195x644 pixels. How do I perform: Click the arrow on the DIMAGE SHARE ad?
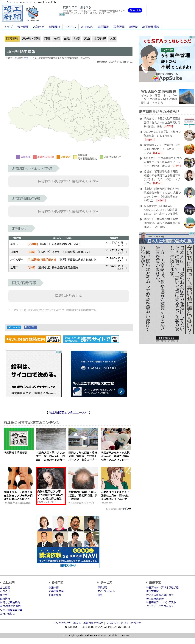tap(121, 391)
